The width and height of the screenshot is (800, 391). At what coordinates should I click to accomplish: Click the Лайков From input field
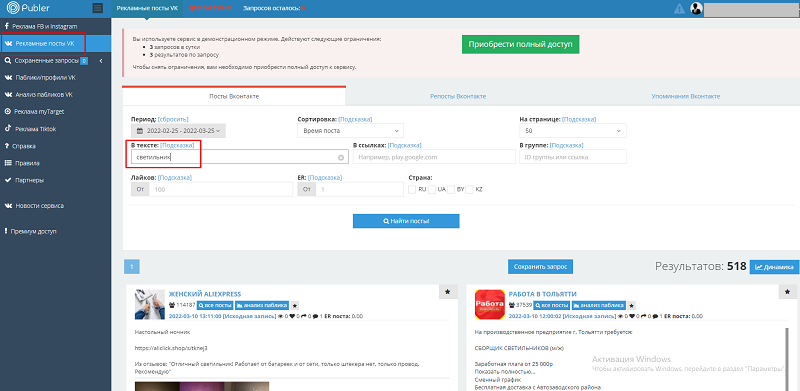point(221,189)
